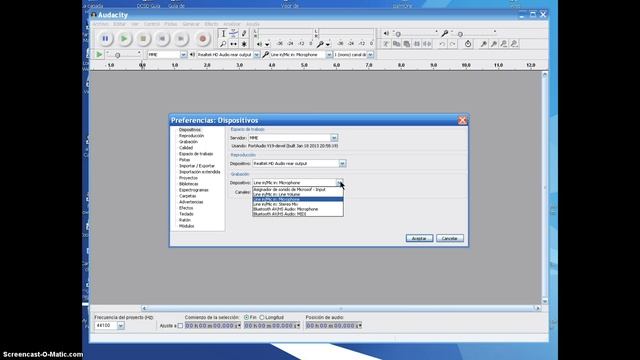Click the Cut scissors icon

click(x=386, y=44)
